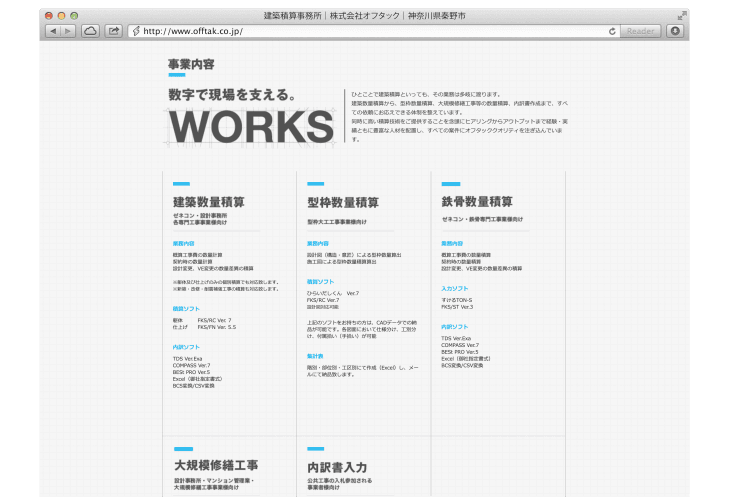Select the 型枠数量積算 card heading
Image resolution: width=730 pixels, height=500 pixels.
pyautogui.click(x=343, y=203)
